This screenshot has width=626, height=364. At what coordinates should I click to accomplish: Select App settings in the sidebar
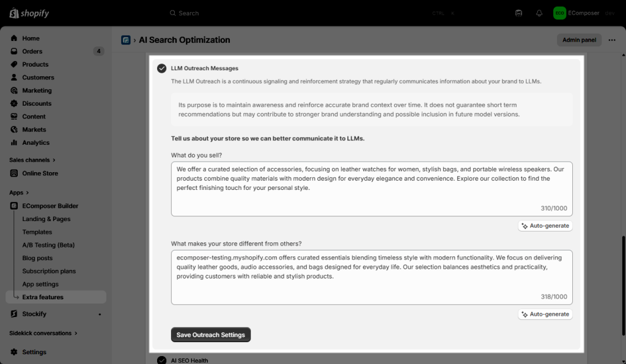pyautogui.click(x=40, y=285)
